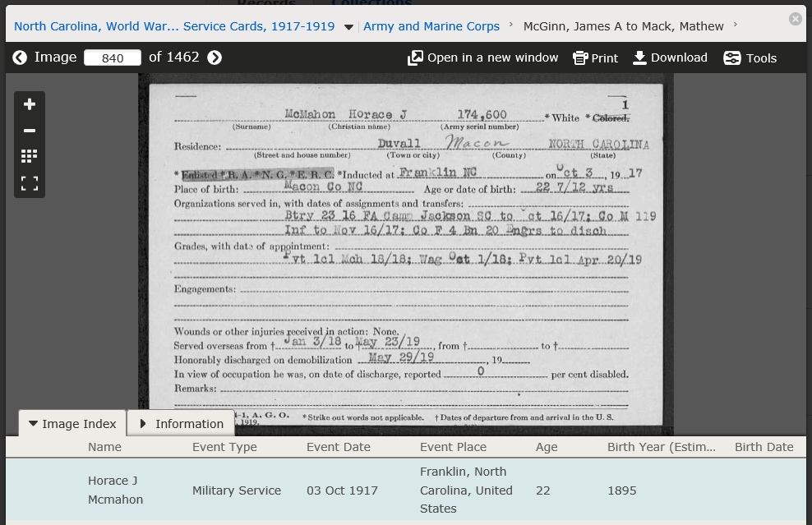Click the Event Place column header
This screenshot has width=812, height=525.
point(453,447)
